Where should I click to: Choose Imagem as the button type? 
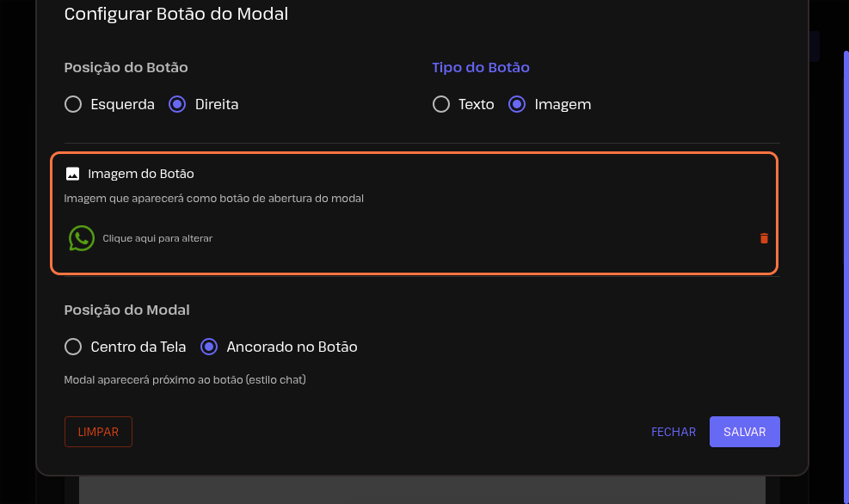(517, 104)
